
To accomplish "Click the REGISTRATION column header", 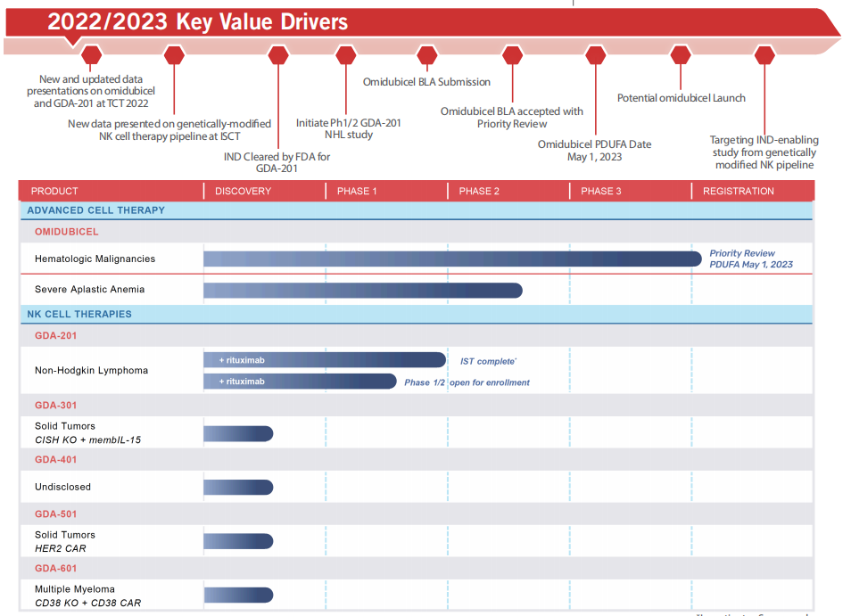I will (738, 191).
